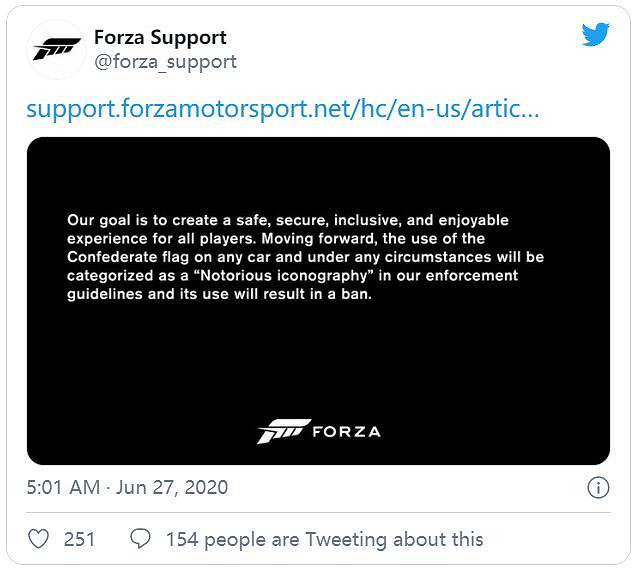Like the tweet with the heart icon
Screen dimensions: 641x571
pos(38,539)
